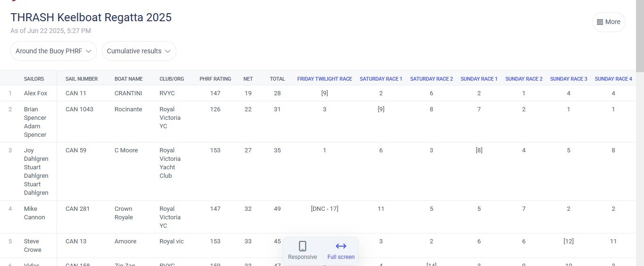This screenshot has height=266, width=644.
Task: Open the Friday Twilight Race column link
Action: [324, 79]
